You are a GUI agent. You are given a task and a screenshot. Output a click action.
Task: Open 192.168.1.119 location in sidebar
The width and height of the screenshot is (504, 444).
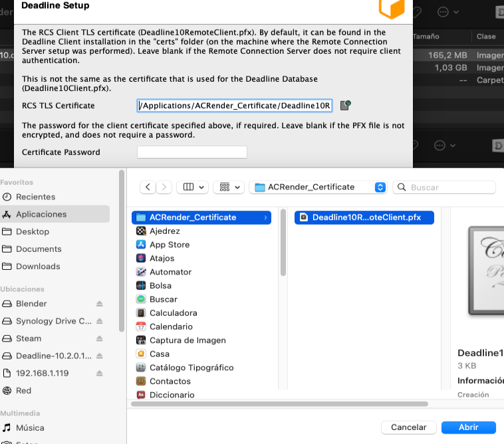[42, 373]
